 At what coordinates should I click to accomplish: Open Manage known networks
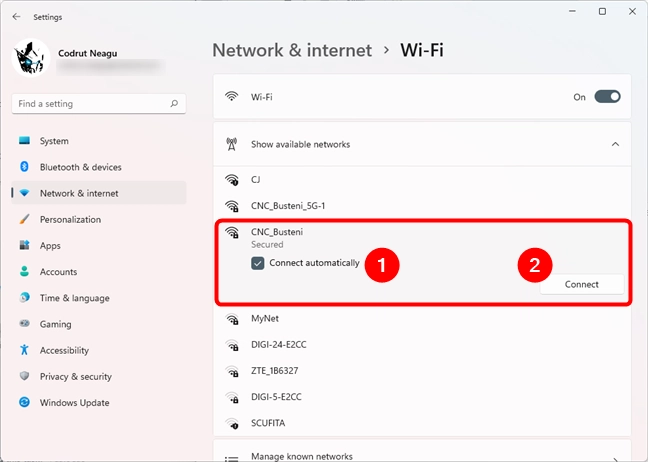pos(422,451)
